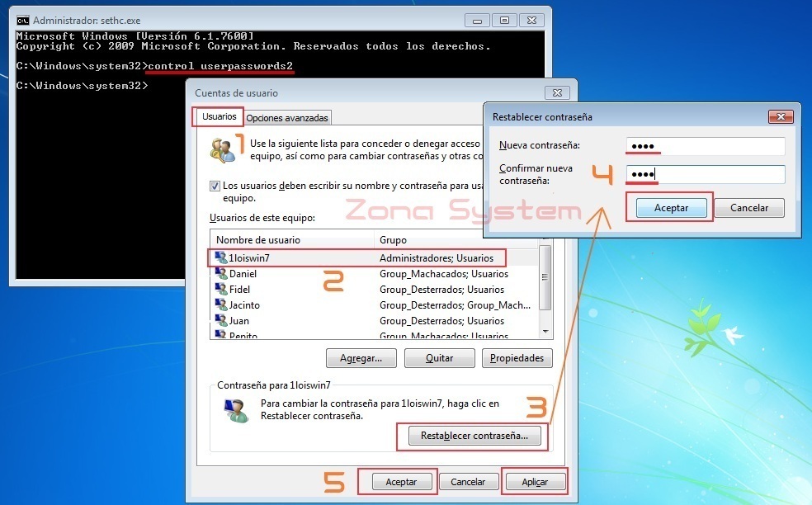Image resolution: width=812 pixels, height=505 pixels.
Task: Select the 1loiswin7 user account icon
Action: pyautogui.click(x=223, y=257)
